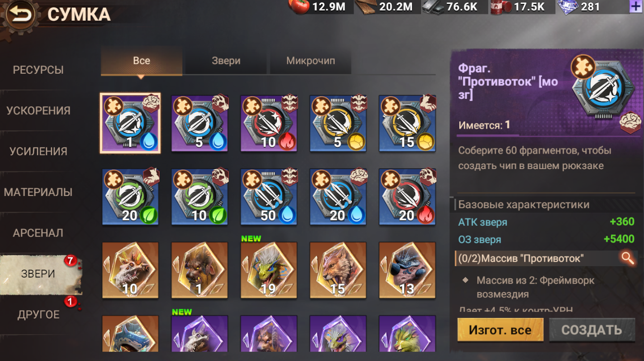Select green leaf chip fragment with 20

tap(130, 197)
